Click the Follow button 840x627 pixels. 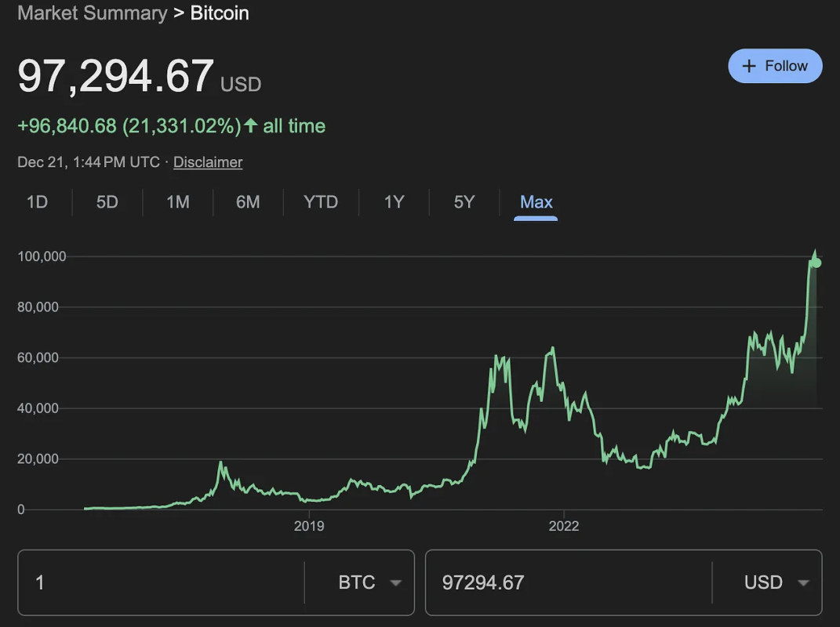(775, 66)
